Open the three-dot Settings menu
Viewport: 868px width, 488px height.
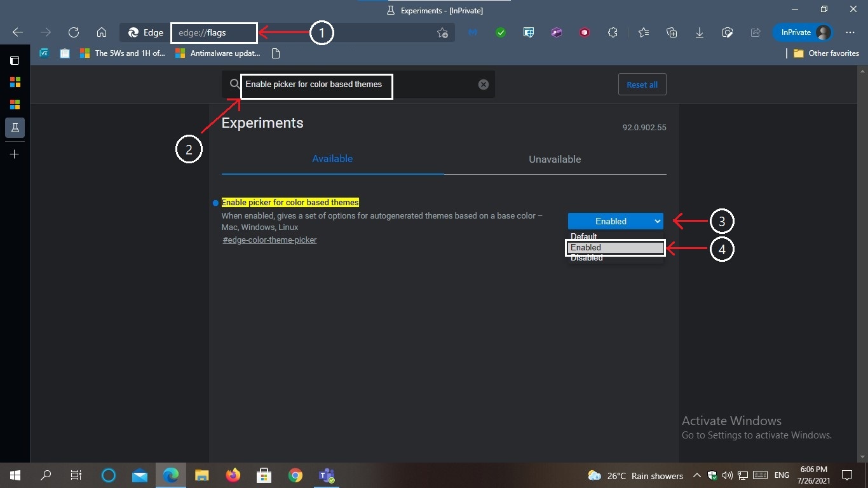(850, 32)
